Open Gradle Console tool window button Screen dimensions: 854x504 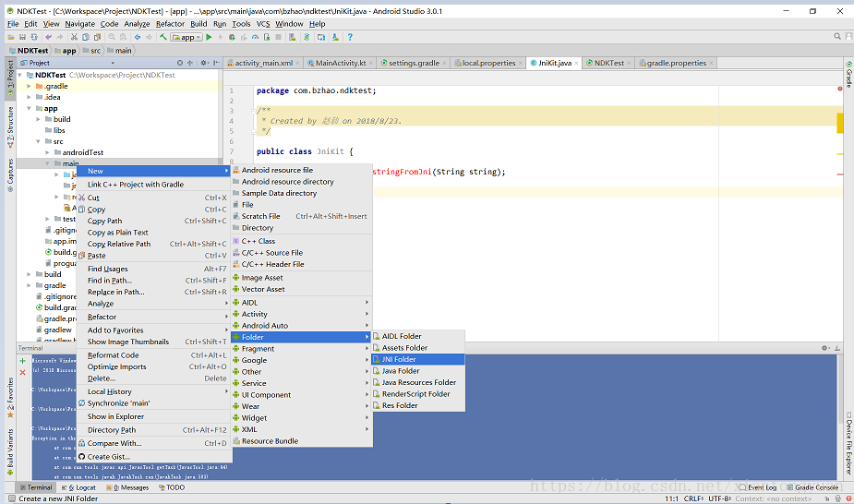click(812, 487)
